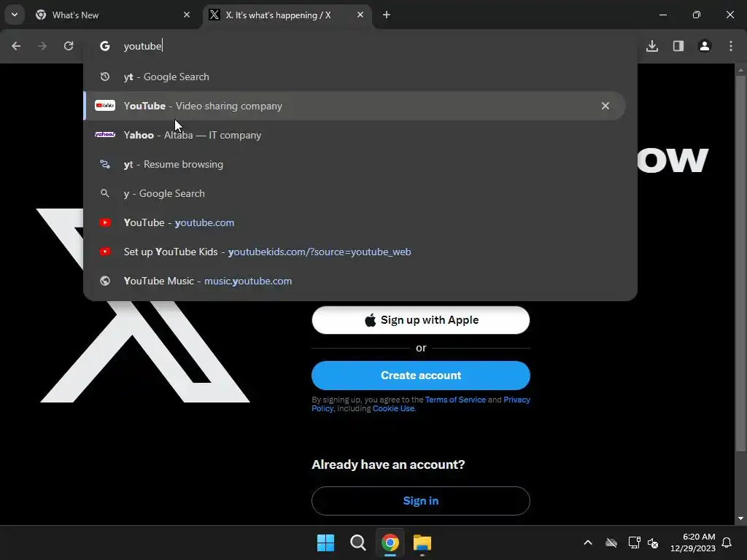Open the tab search dropdown arrow
The width and height of the screenshot is (747, 560).
[15, 15]
